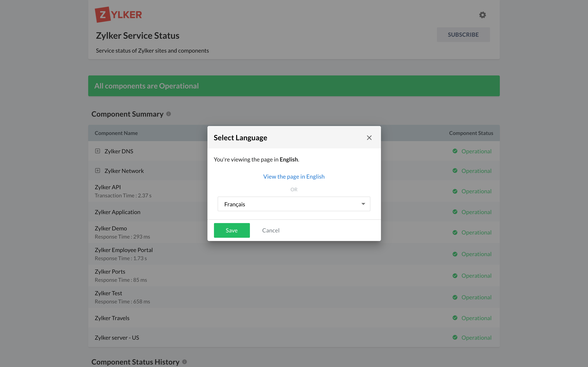Cancel the language selection
Image resolution: width=588 pixels, height=367 pixels.
[271, 230]
